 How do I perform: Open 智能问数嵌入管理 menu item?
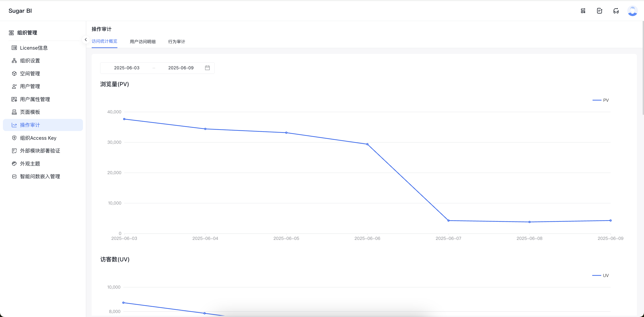point(43,177)
